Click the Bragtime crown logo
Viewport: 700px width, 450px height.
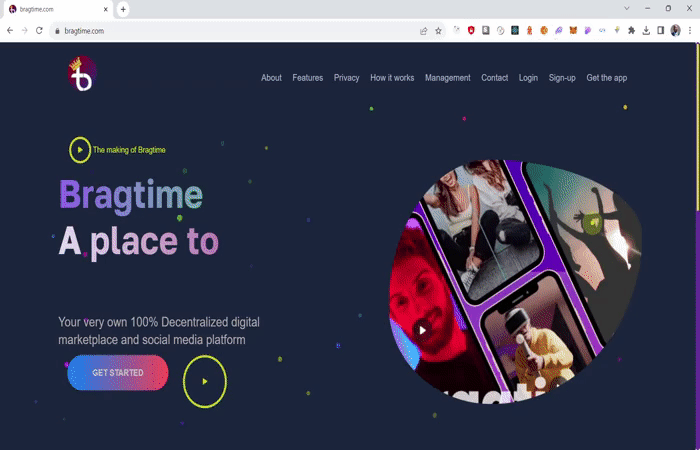82,74
